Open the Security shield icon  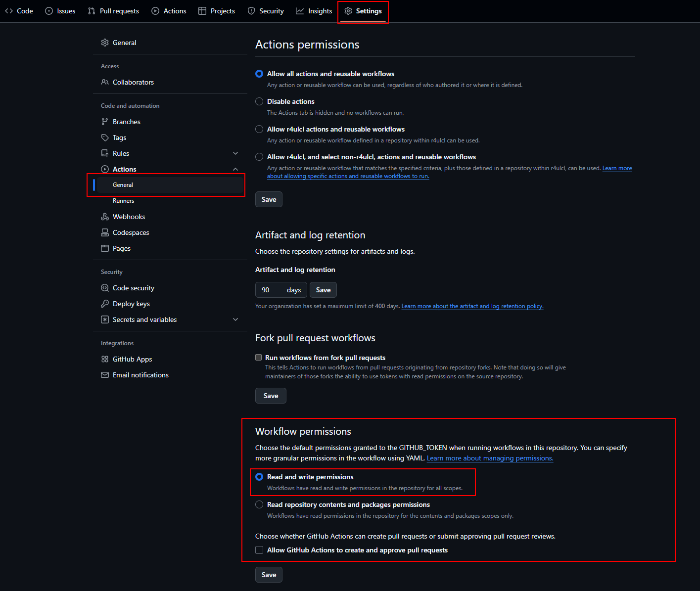[250, 10]
